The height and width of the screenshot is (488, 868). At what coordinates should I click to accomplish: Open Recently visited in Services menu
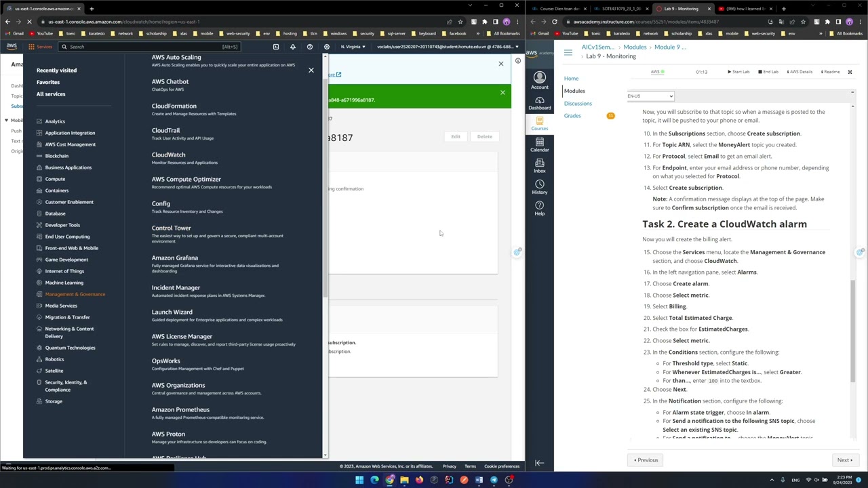click(56, 70)
